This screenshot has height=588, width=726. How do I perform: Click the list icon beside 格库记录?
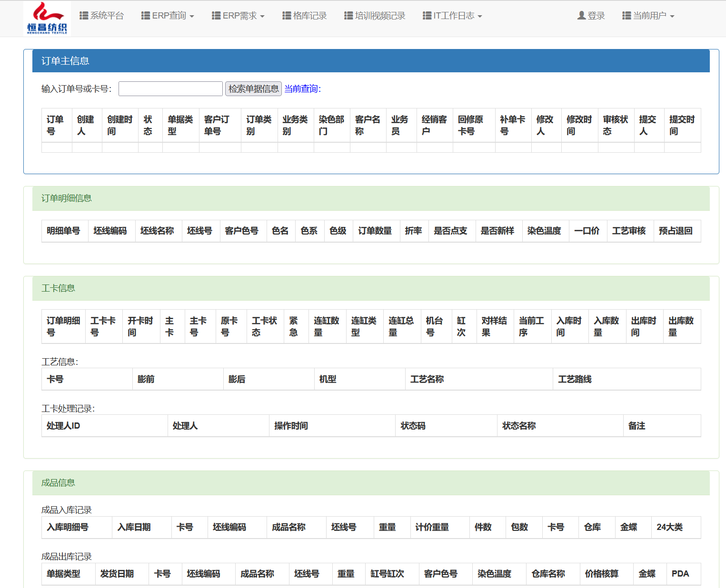287,16
